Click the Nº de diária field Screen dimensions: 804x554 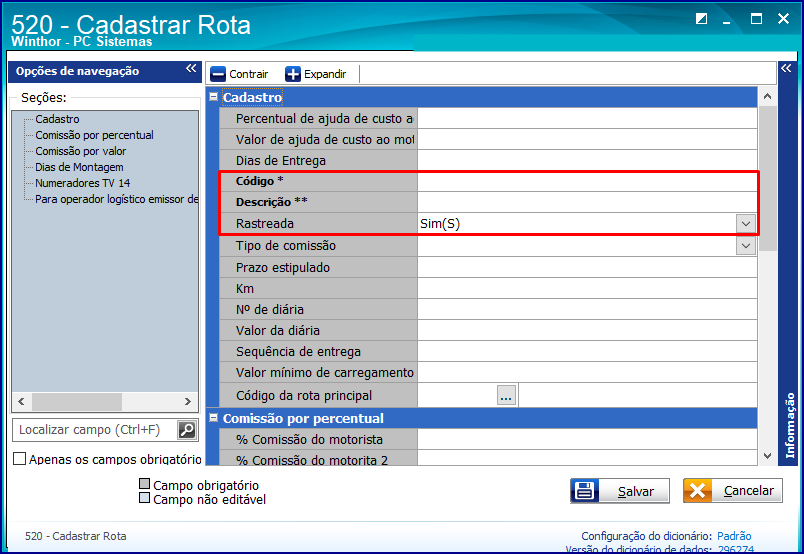tap(587, 310)
